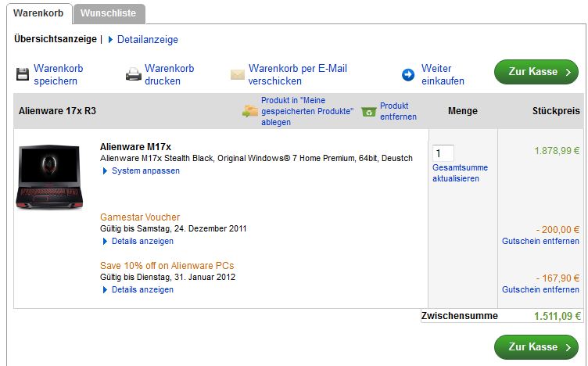Click the quantity input field

coord(443,153)
